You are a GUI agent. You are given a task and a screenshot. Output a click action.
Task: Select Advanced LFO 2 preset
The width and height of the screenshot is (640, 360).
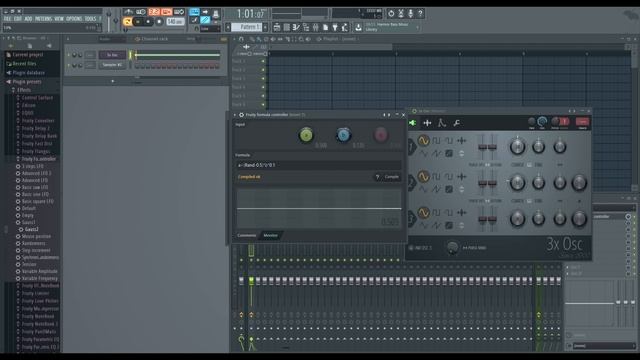pyautogui.click(x=36, y=173)
